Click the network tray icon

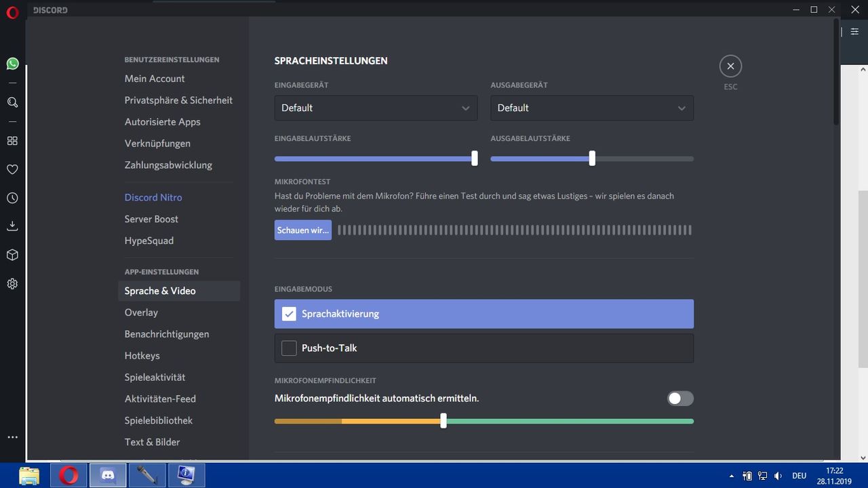(x=763, y=476)
